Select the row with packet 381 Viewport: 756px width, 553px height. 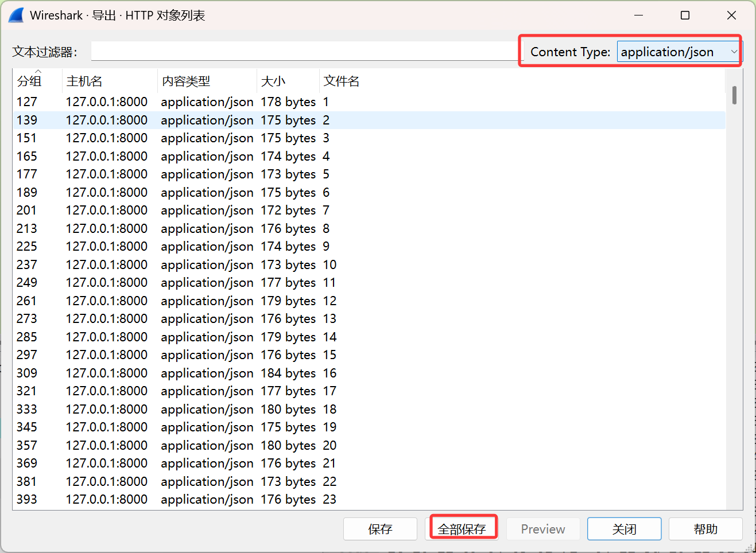tap(369, 481)
